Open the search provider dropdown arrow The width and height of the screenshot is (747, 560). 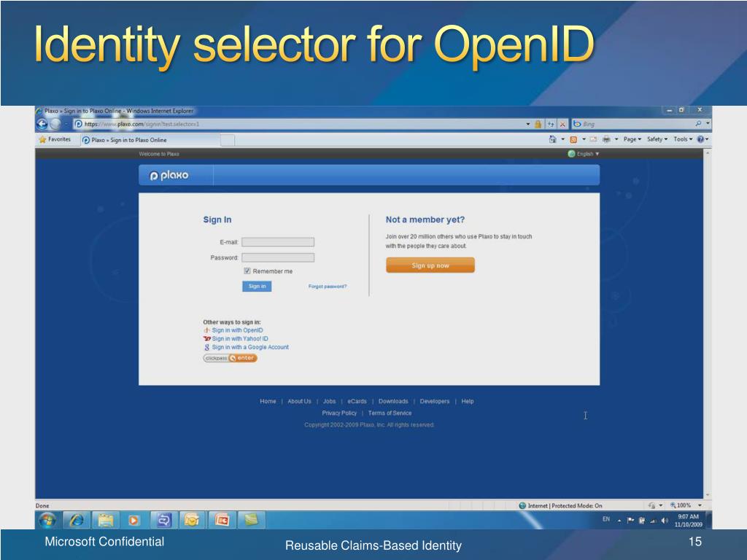tap(708, 124)
